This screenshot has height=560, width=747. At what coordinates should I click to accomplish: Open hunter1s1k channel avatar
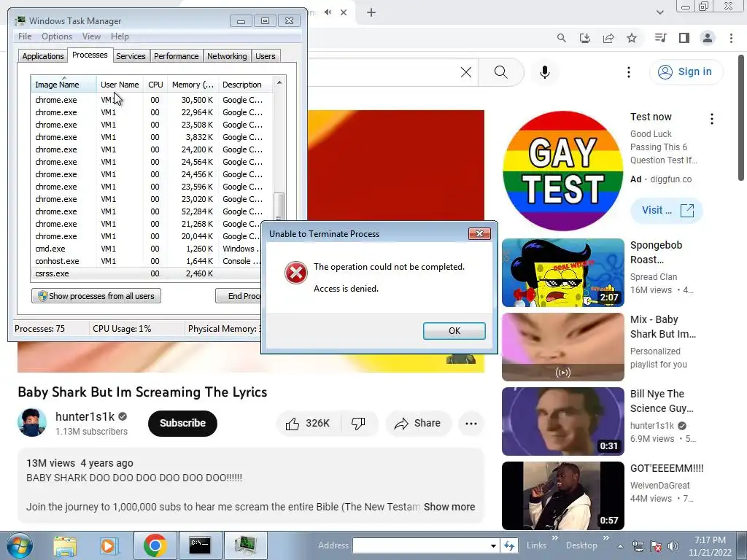pos(32,422)
